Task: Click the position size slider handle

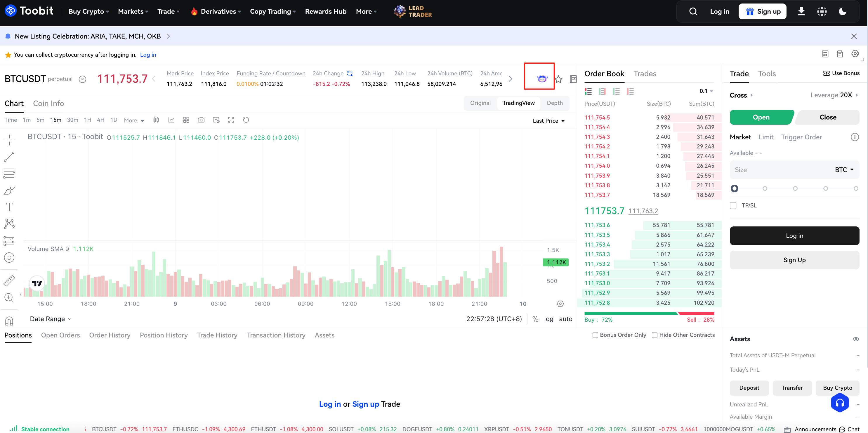Action: click(735, 188)
